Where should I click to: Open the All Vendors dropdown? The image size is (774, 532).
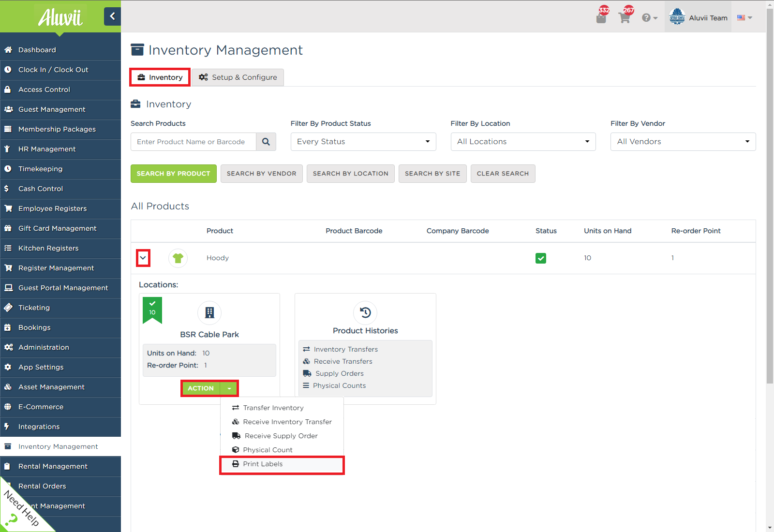[x=682, y=141]
